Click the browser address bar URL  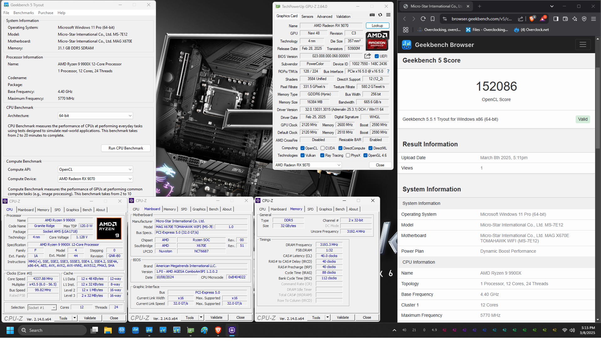(481, 19)
